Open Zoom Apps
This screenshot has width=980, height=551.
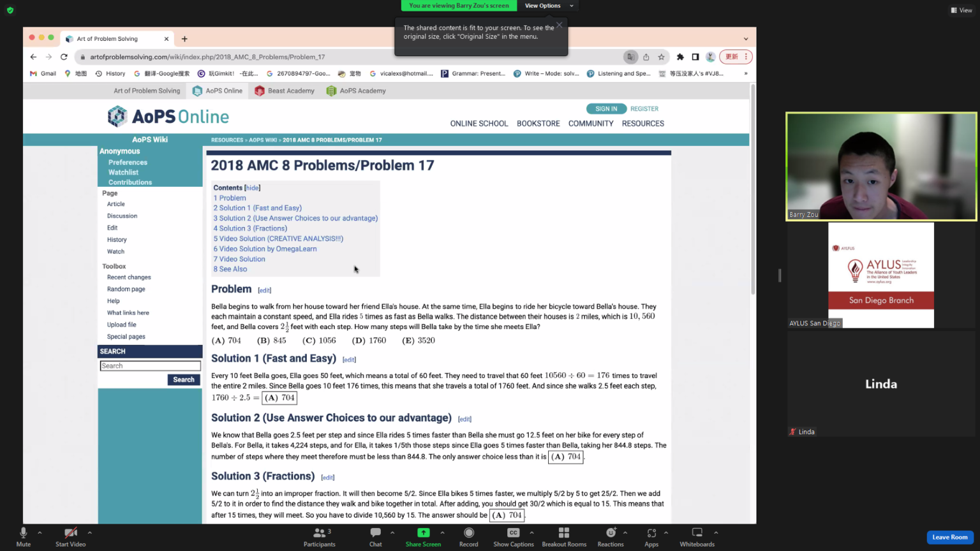(651, 537)
